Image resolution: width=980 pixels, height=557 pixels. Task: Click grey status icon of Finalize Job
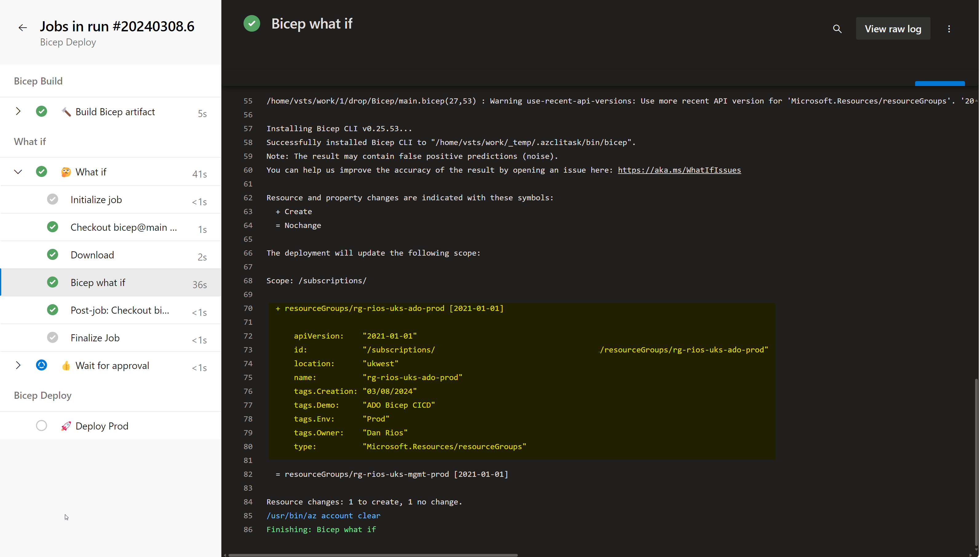(53, 337)
